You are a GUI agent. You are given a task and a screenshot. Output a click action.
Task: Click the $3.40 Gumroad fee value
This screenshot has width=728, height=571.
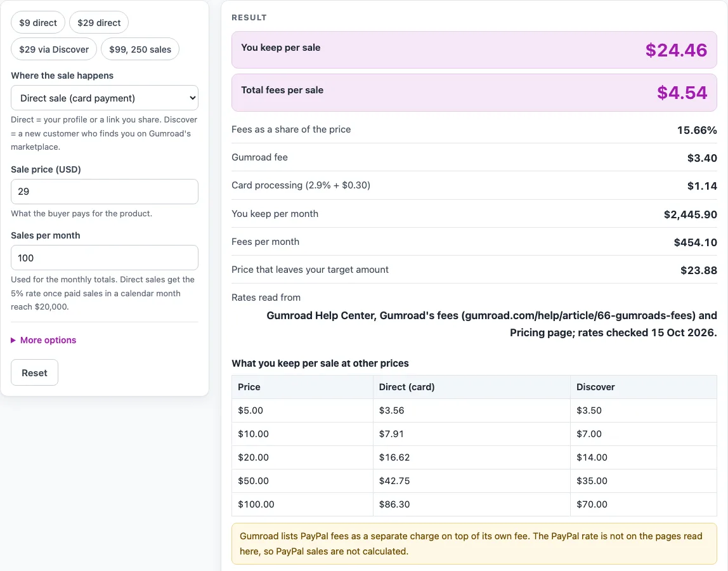(702, 158)
